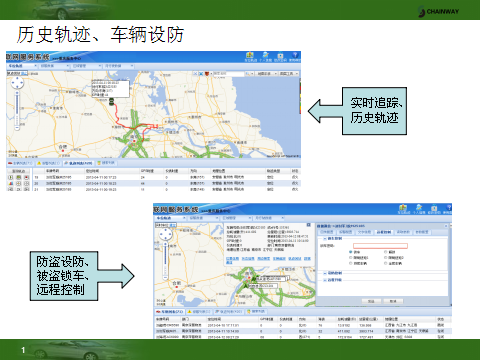The image size is (480, 360).
Task: Click the zoom-out minus button below upper map slider
Action: click(x=17, y=128)
